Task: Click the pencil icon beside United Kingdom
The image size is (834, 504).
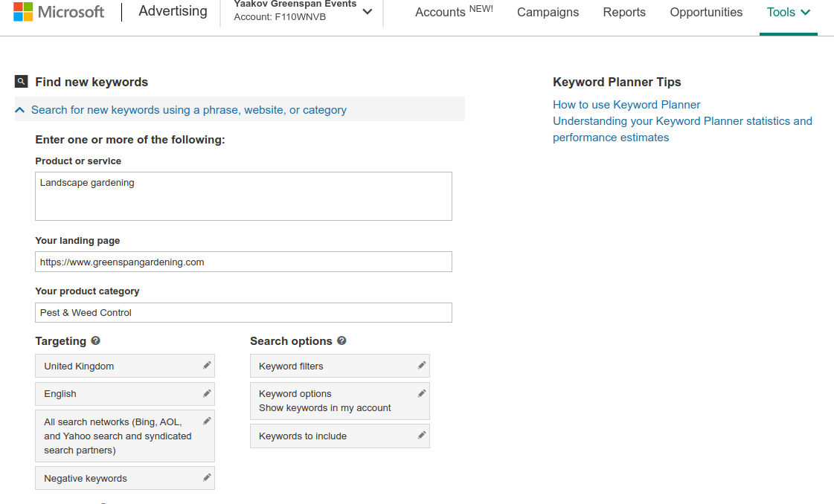Action: (207, 365)
